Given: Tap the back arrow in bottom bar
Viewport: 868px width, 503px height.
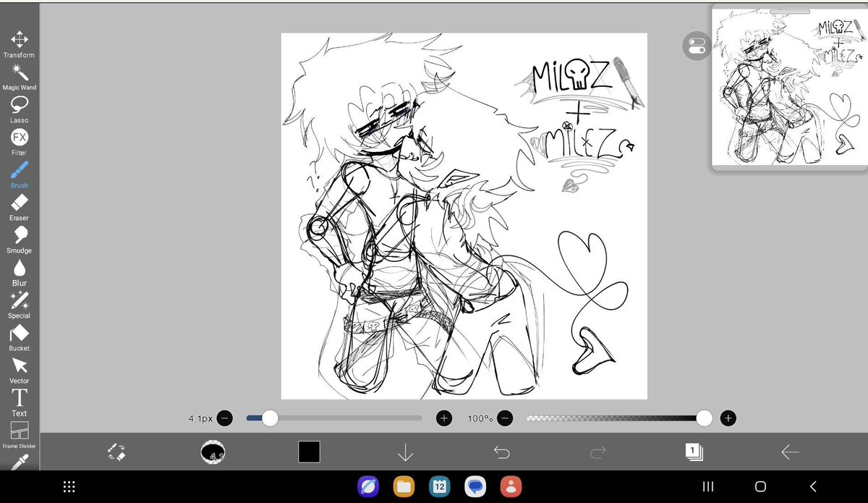Looking at the screenshot, I should (x=790, y=452).
